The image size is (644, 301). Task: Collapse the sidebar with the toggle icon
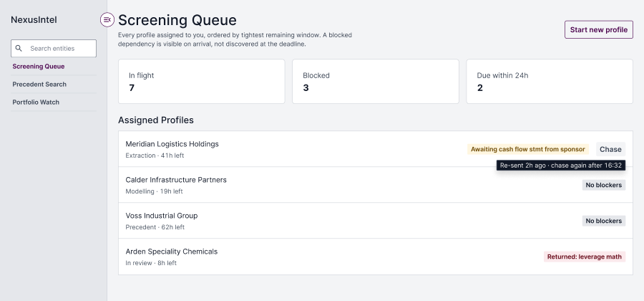pos(107,20)
